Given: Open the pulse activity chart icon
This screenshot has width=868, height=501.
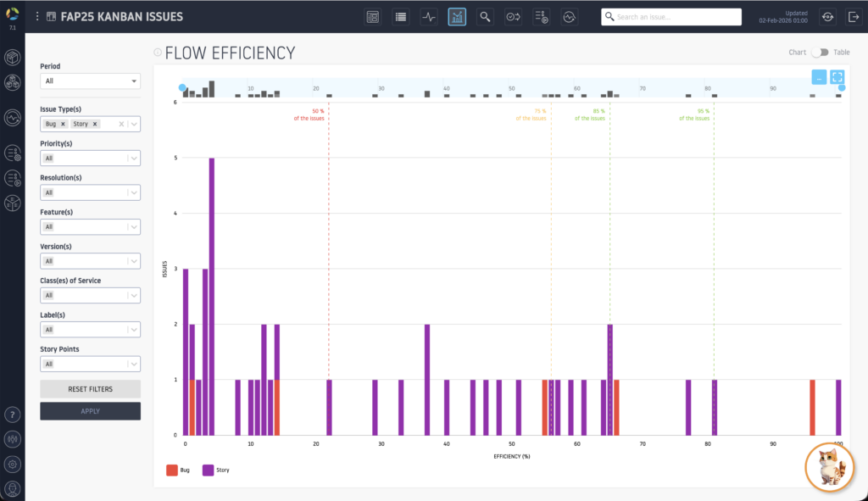Looking at the screenshot, I should [429, 16].
